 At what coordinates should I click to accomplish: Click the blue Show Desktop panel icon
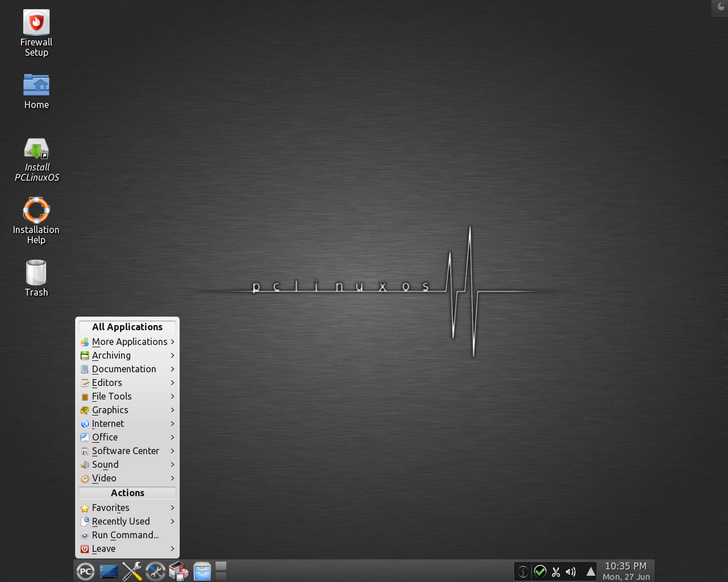tap(109, 571)
